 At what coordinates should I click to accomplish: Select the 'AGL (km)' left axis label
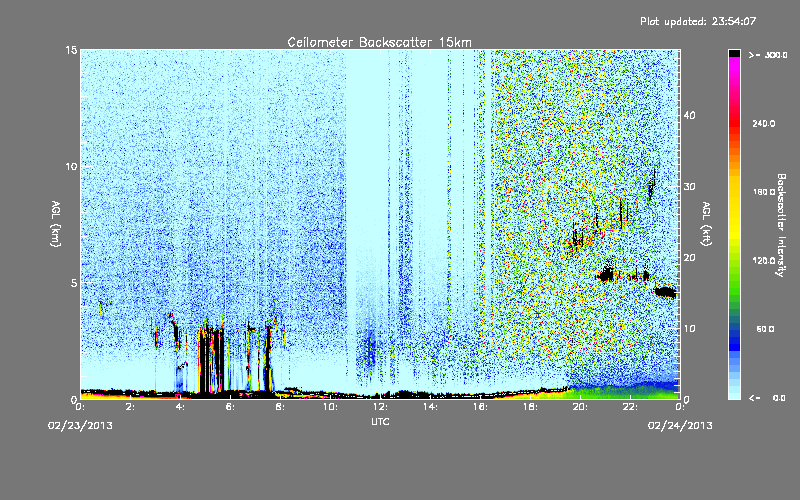click(x=56, y=224)
